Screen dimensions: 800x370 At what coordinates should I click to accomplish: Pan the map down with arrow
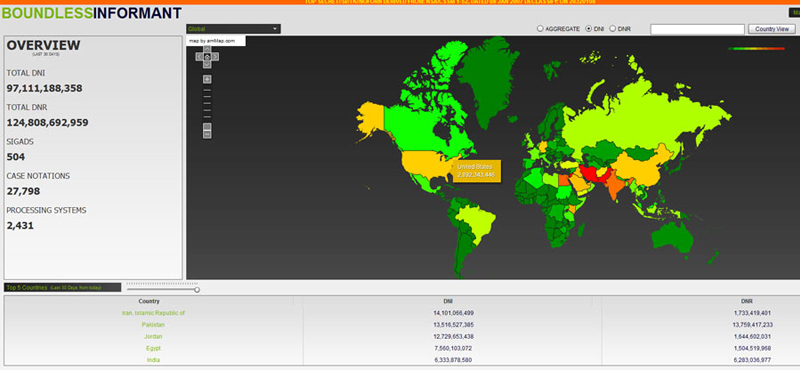207,64
